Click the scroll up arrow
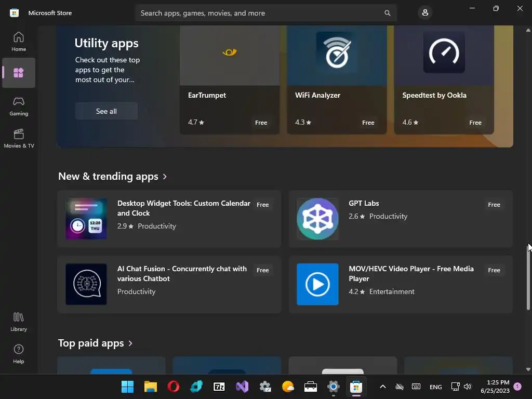Viewport: 532px width, 399px height. tap(528, 30)
